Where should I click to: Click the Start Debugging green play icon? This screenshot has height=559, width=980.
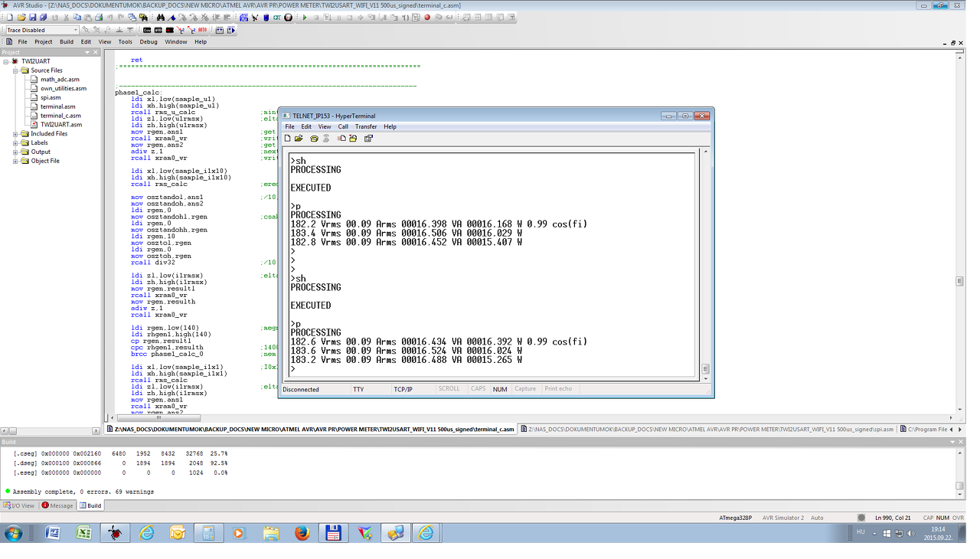[x=305, y=18]
